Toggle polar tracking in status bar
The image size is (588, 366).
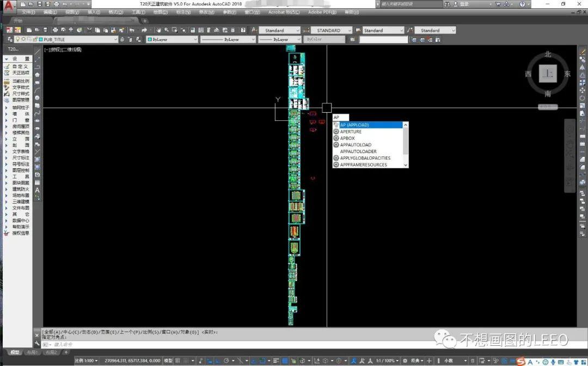coord(226,361)
